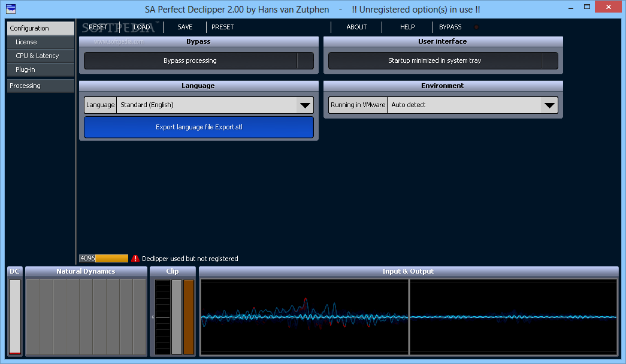Screen dimensions: 626x364
Task: Click the Natural Dynamics meter panel
Action: click(x=86, y=317)
